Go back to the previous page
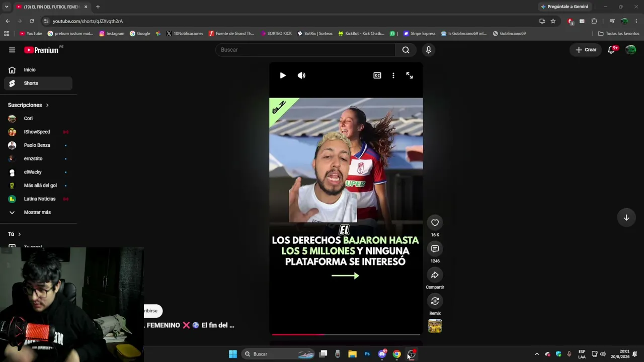 (8, 21)
